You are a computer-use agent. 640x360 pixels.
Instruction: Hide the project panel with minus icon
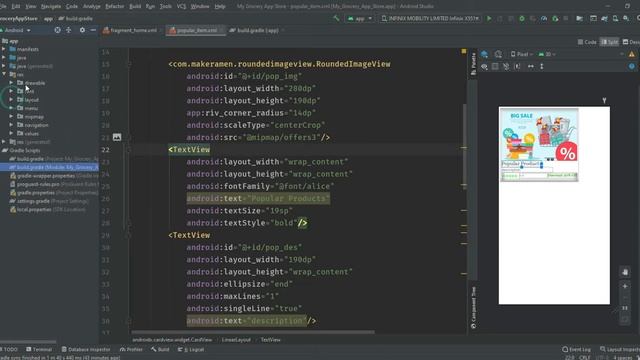93,30
